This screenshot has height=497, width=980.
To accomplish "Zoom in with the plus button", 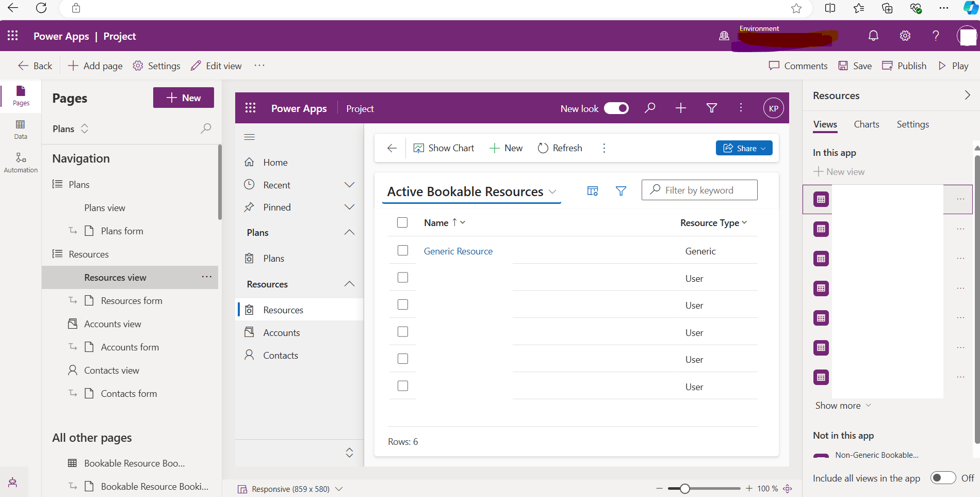I will point(749,489).
